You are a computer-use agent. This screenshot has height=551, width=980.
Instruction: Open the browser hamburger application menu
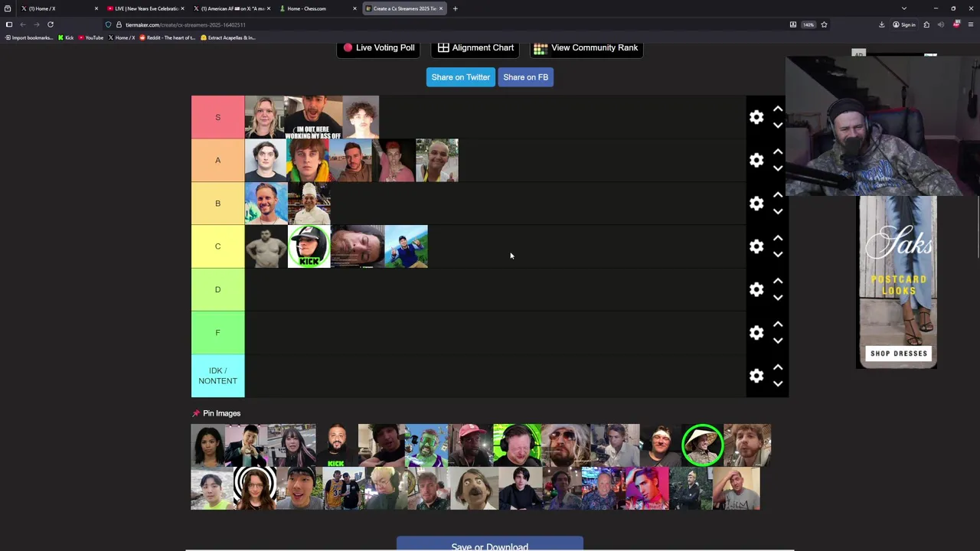971,24
